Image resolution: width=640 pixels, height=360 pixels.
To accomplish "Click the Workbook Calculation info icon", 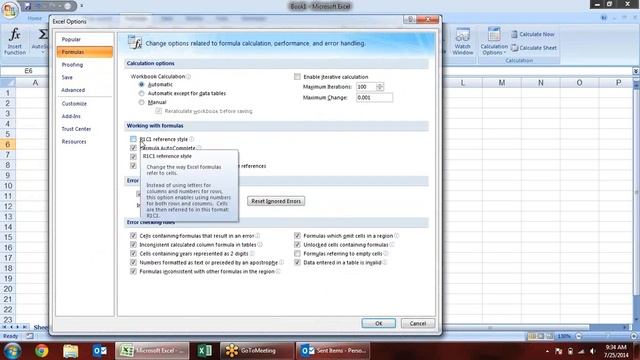I will (189, 76).
